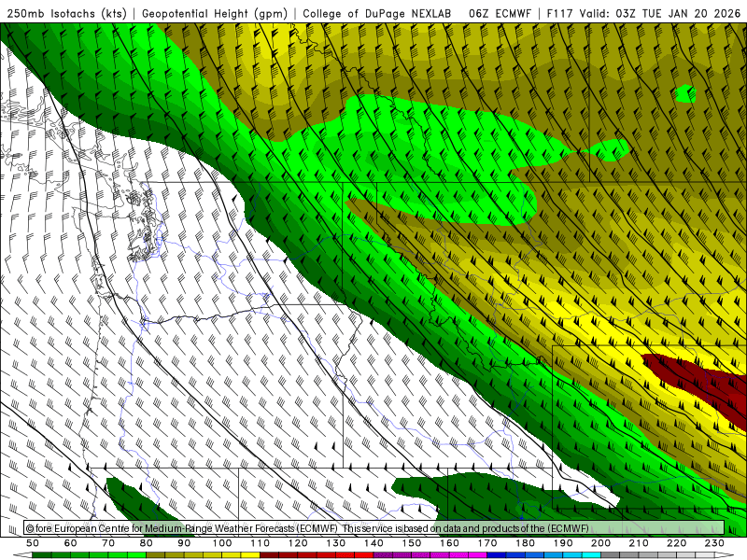Click the 'F117' forecast hour text
Screen dimensions: 747x560
[559, 14]
